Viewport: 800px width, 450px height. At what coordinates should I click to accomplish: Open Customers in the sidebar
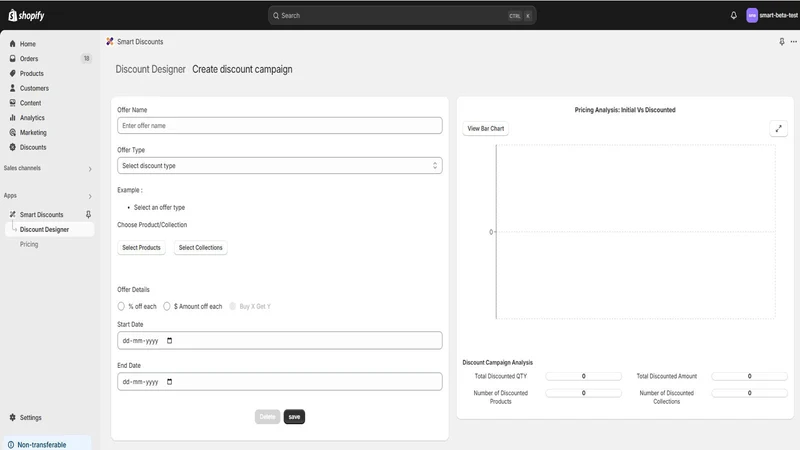coord(34,88)
